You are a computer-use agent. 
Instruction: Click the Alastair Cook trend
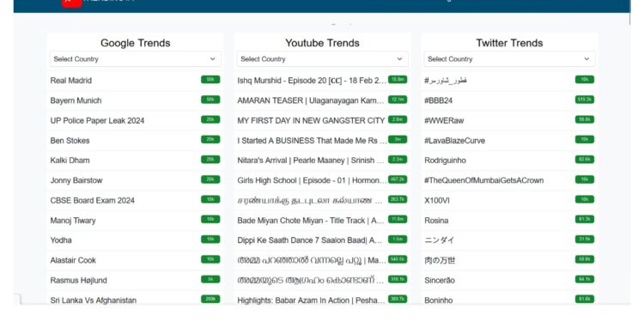click(x=73, y=260)
